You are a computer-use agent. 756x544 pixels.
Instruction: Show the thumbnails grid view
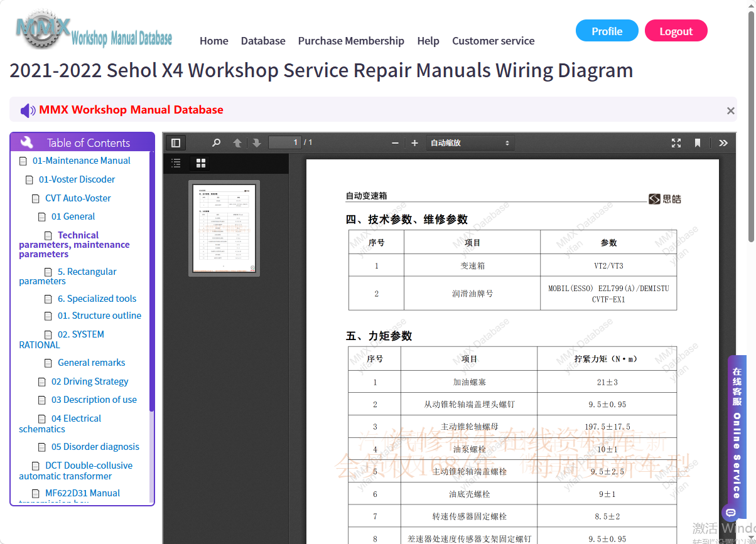point(201,163)
